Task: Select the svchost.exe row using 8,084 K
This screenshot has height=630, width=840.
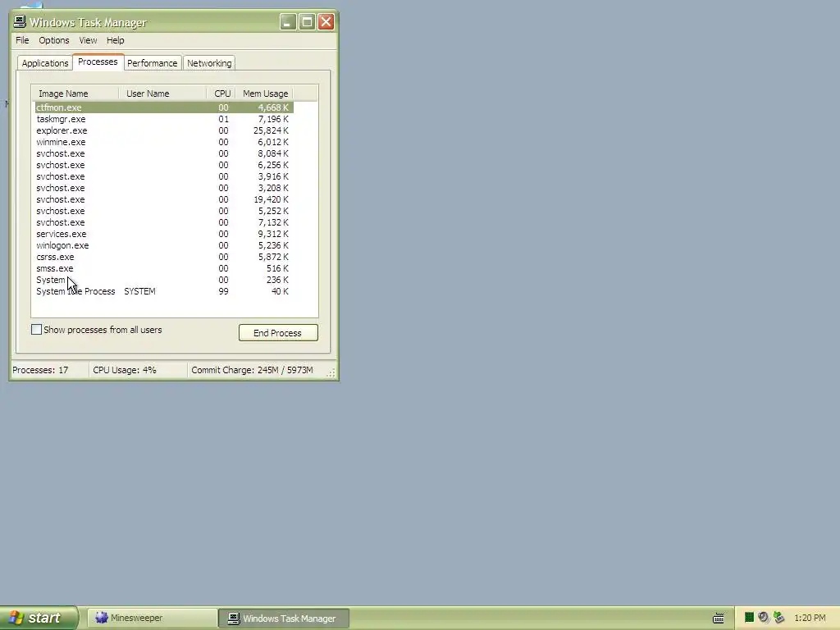Action: pos(164,153)
